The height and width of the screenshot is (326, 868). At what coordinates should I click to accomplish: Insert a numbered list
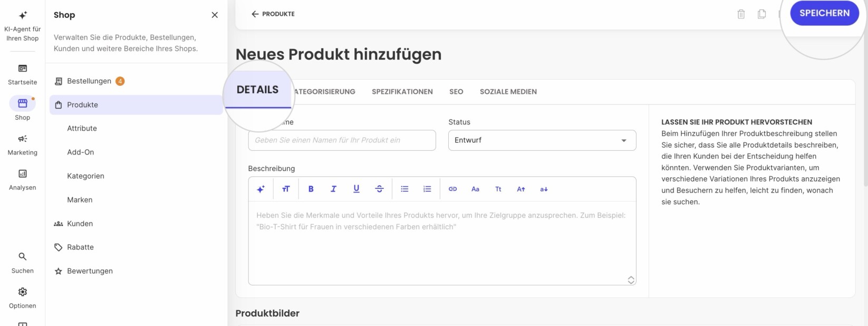427,189
